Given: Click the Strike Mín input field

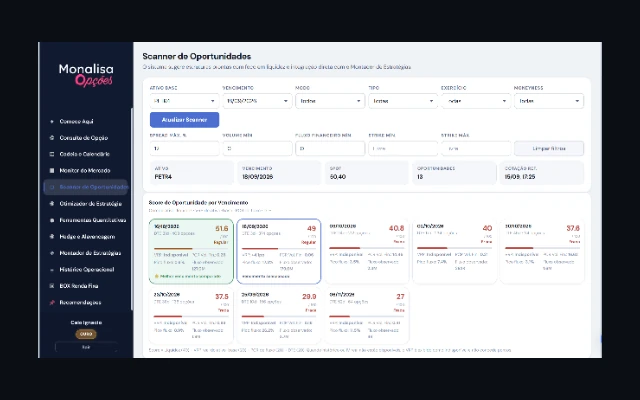Looking at the screenshot, I should 403,149.
